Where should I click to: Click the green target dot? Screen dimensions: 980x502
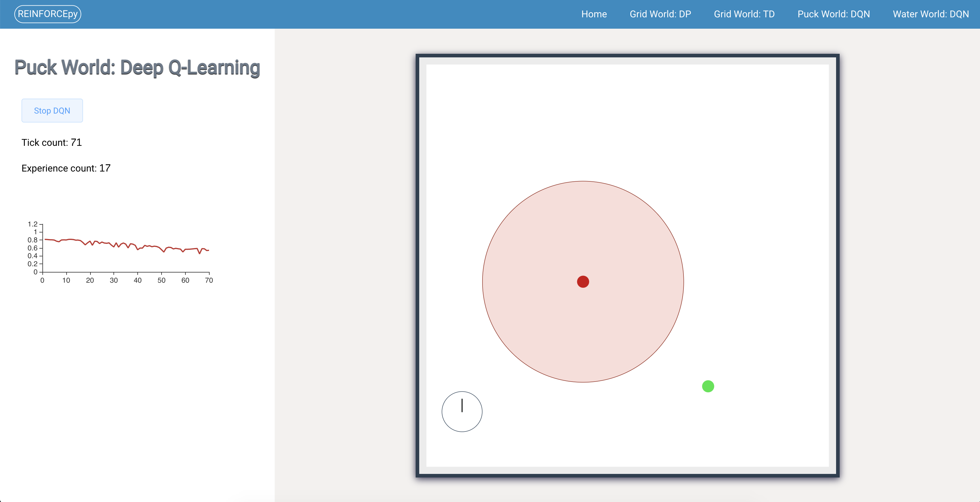point(708,386)
